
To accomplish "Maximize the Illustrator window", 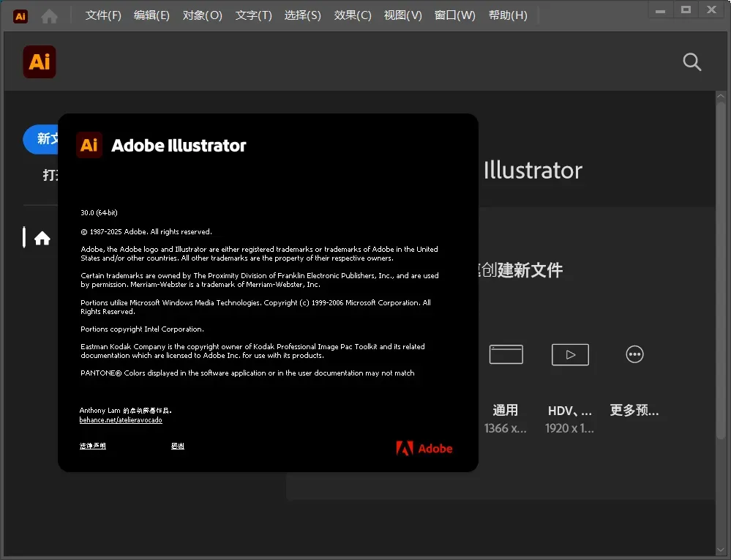I will coord(686,10).
